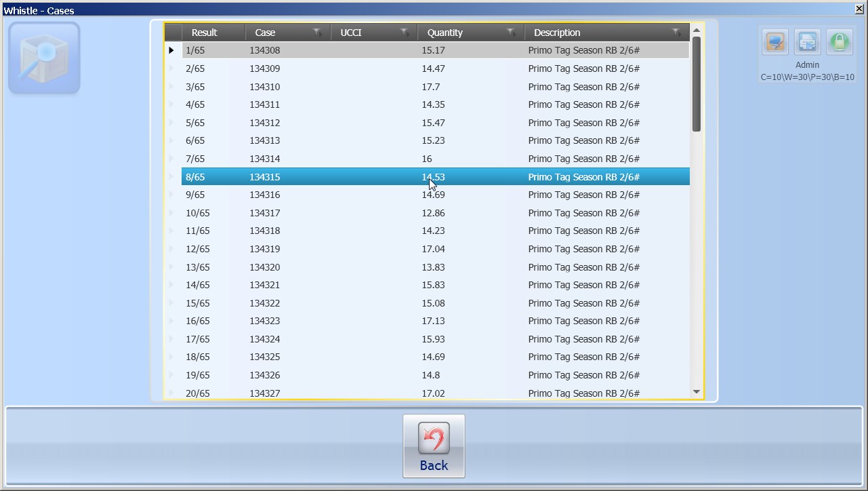The image size is (868, 491).
Task: Select case number 134327
Action: [264, 393]
